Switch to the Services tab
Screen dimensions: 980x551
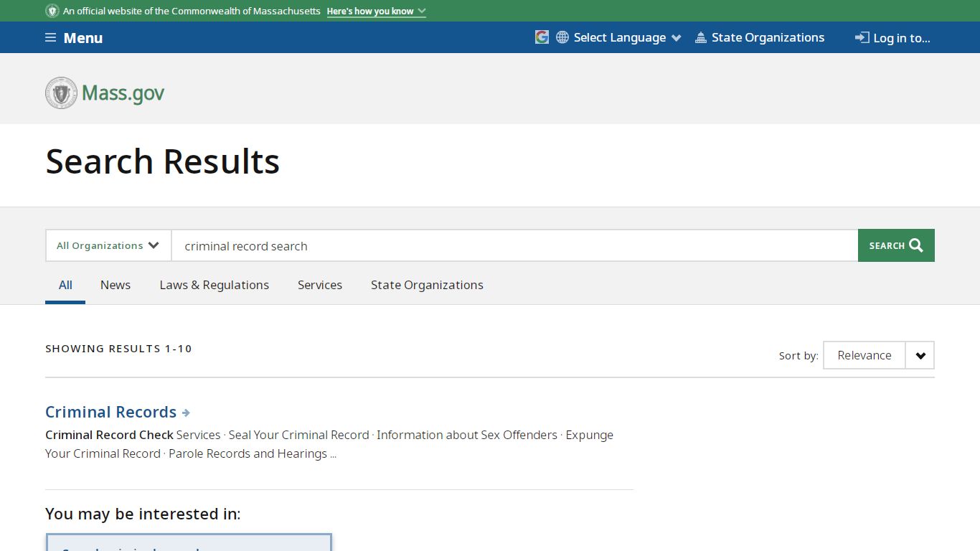(320, 285)
